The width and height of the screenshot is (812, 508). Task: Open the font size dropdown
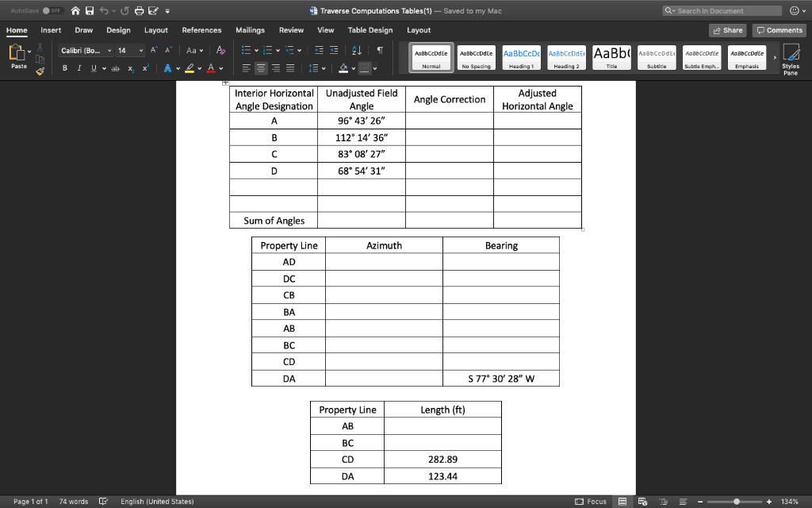141,49
